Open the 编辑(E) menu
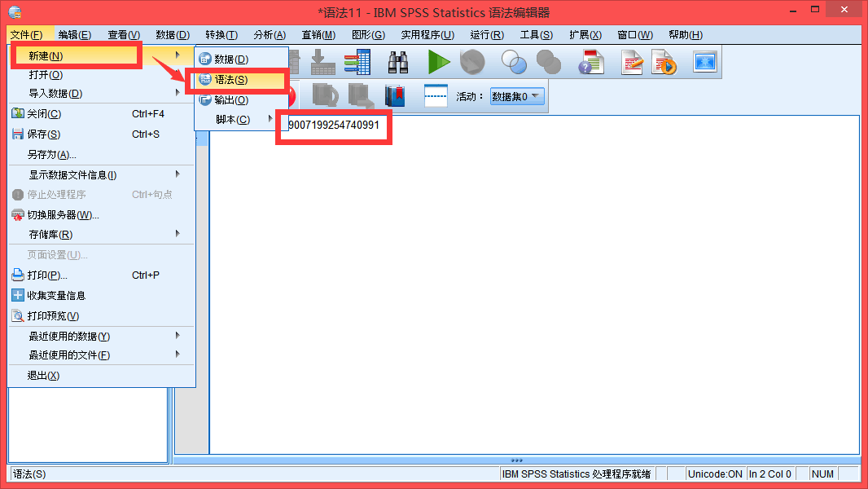The image size is (868, 489). [x=75, y=35]
